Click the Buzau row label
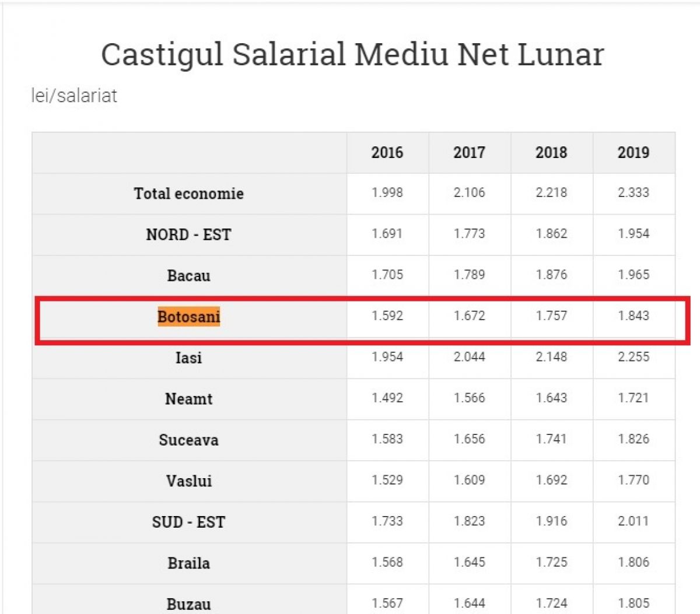This screenshot has width=700, height=614. coord(188,604)
